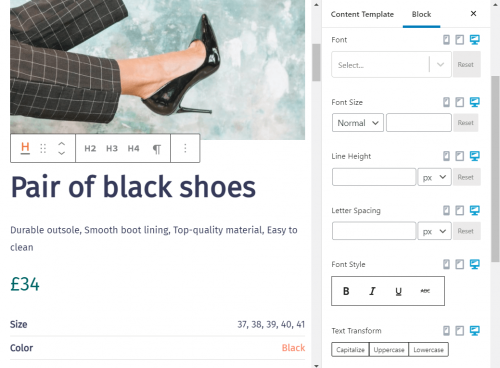500x368 pixels.
Task: Switch to the Content Template tab
Action: point(362,14)
